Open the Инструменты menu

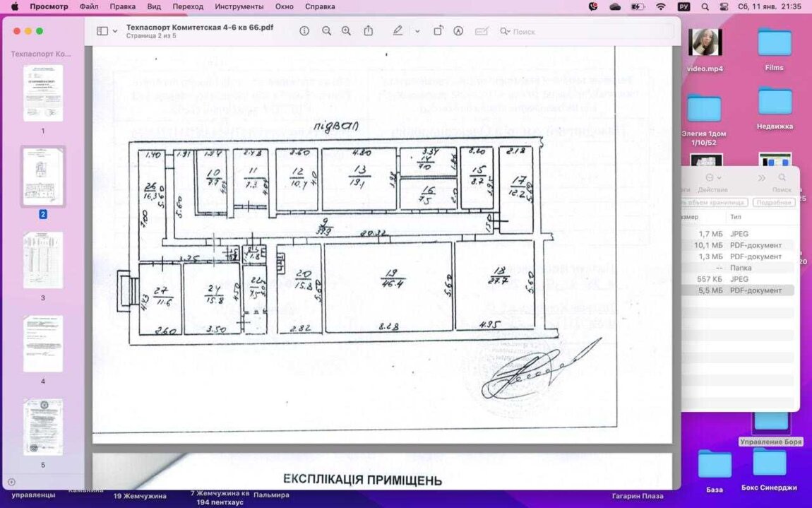click(x=239, y=6)
